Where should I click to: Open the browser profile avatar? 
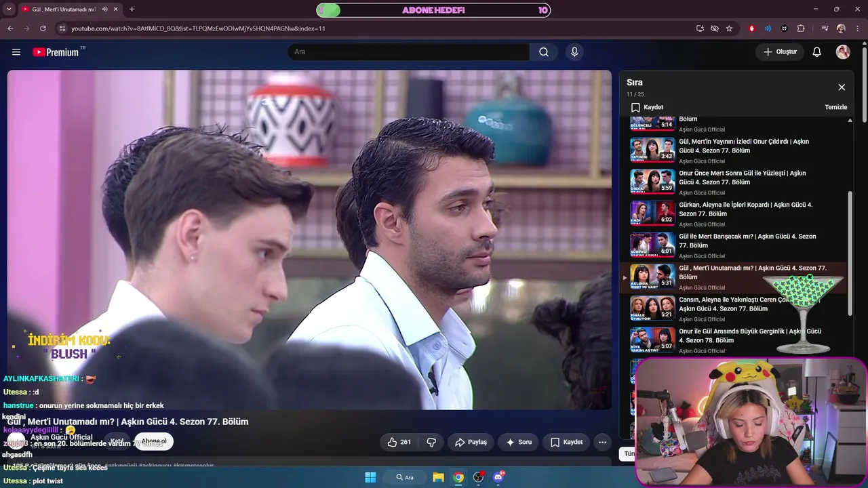(x=841, y=28)
